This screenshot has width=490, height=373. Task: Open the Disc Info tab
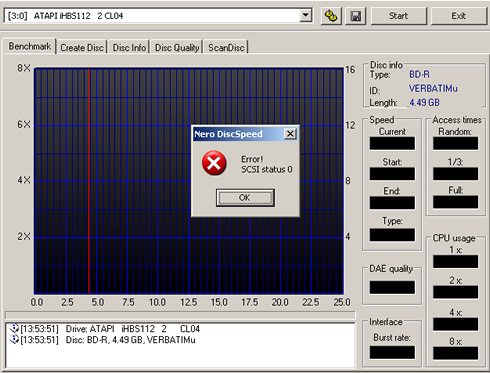click(x=129, y=48)
